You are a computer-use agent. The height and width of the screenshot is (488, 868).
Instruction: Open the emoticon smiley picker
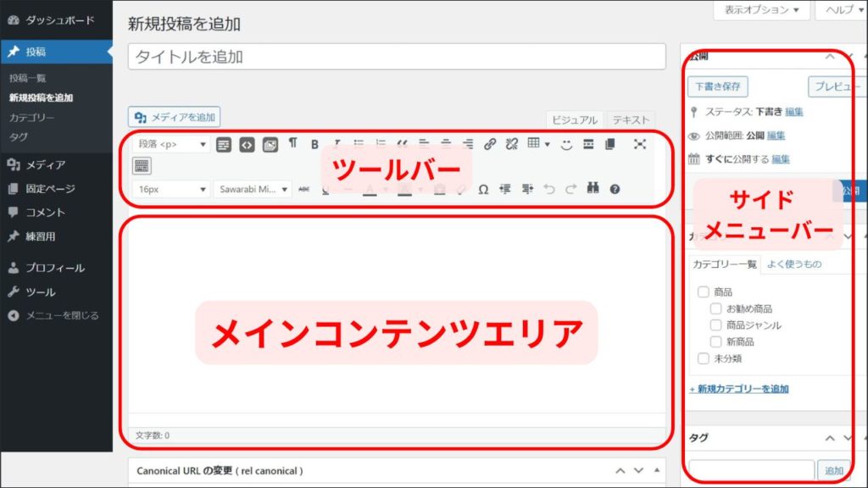tap(566, 144)
